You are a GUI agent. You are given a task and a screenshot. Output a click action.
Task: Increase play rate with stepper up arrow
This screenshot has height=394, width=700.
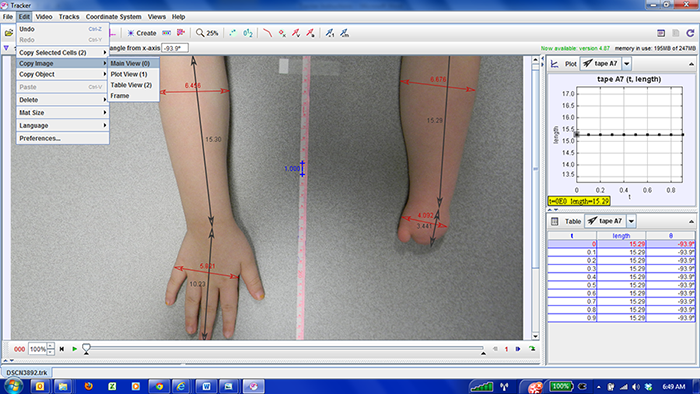point(51,346)
